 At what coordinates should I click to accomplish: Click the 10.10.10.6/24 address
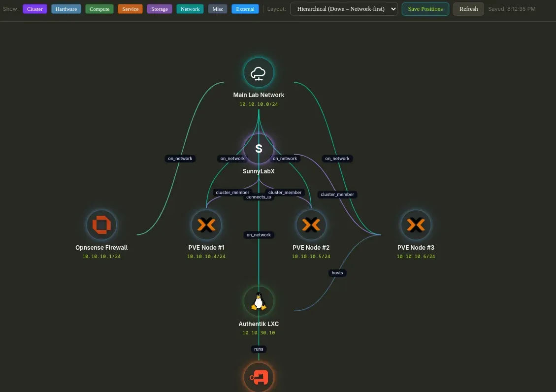(416, 256)
